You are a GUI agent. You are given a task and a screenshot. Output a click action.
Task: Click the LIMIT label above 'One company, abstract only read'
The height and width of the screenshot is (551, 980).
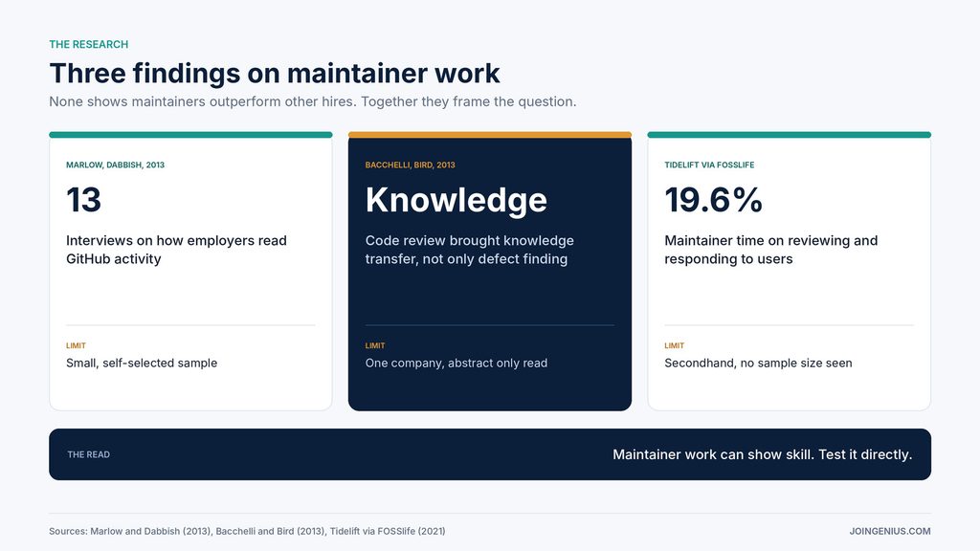[375, 345]
